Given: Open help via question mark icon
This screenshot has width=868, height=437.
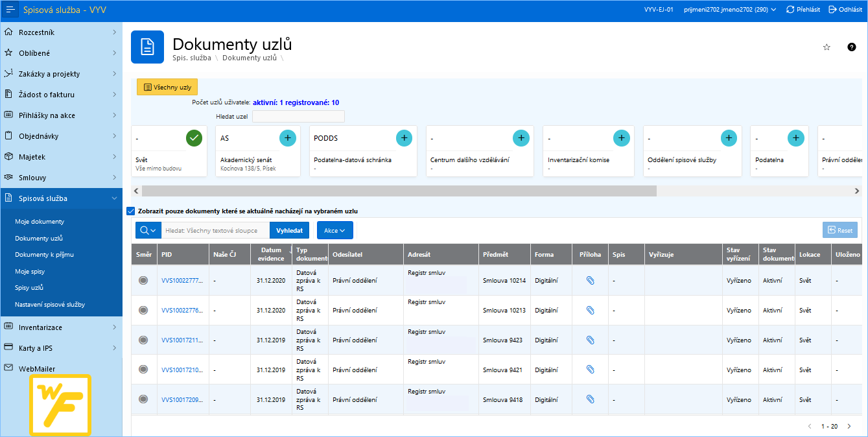Looking at the screenshot, I should click(x=852, y=47).
